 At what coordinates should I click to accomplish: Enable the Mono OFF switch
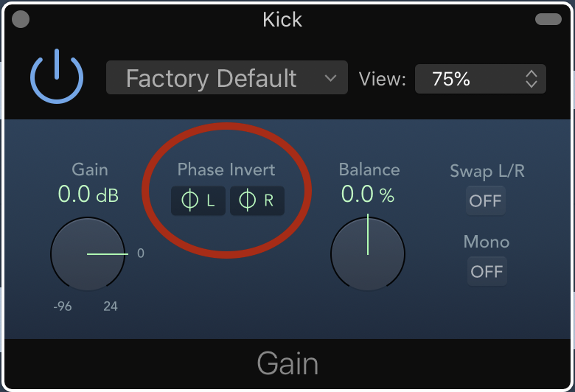(x=487, y=271)
